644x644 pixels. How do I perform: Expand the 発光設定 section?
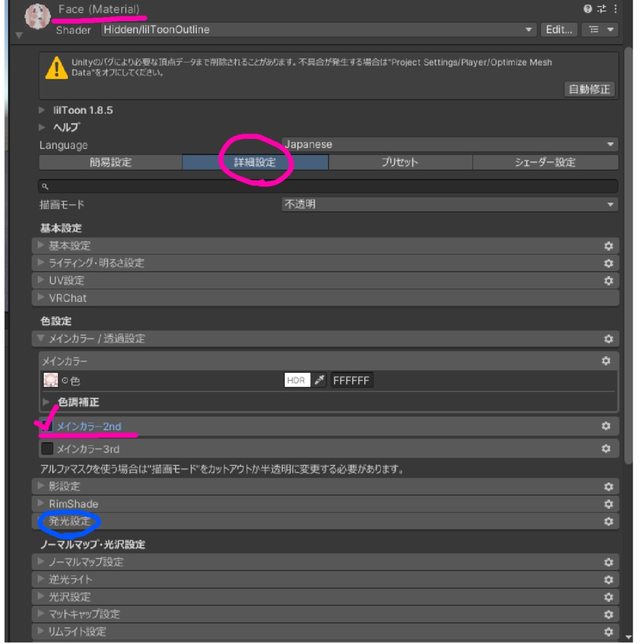click(x=325, y=521)
